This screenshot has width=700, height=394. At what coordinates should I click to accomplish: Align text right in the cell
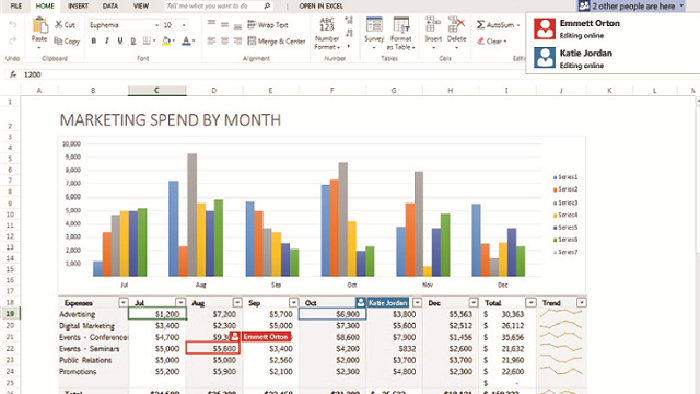pos(238,41)
